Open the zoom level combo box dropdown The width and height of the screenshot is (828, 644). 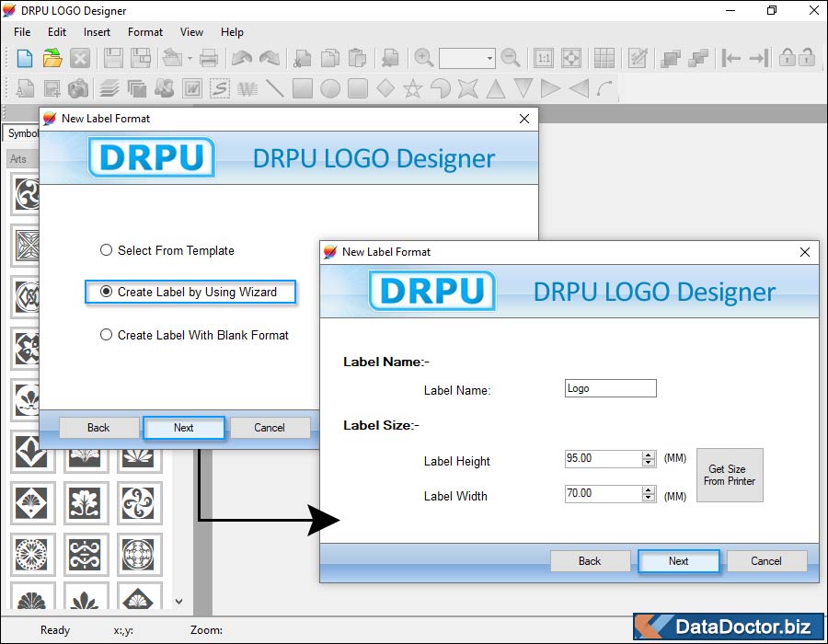tap(490, 58)
